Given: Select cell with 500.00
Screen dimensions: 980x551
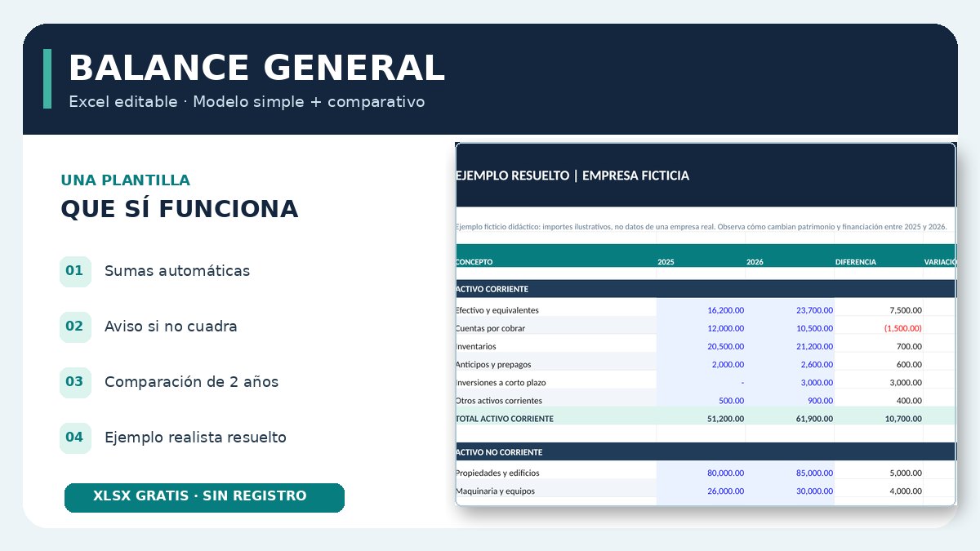Looking at the screenshot, I should 701,401.
